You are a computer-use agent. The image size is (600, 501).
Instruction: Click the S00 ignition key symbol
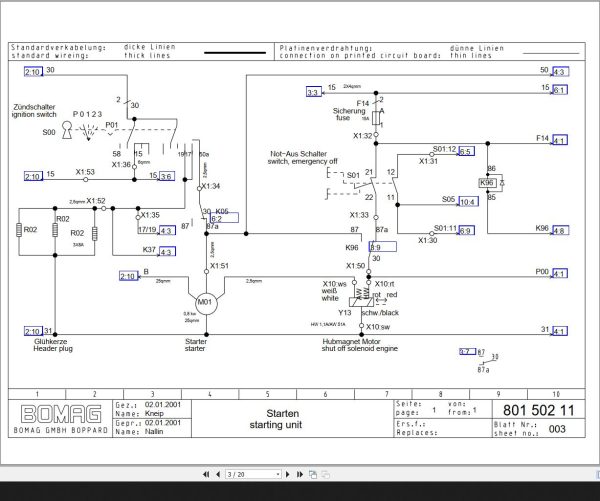pyautogui.click(x=67, y=130)
